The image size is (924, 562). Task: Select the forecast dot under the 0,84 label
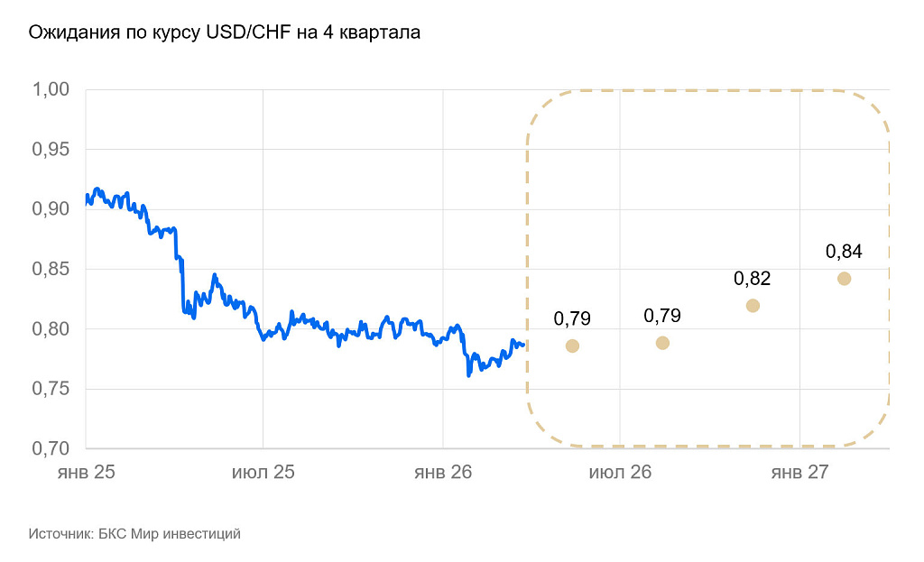tap(844, 279)
